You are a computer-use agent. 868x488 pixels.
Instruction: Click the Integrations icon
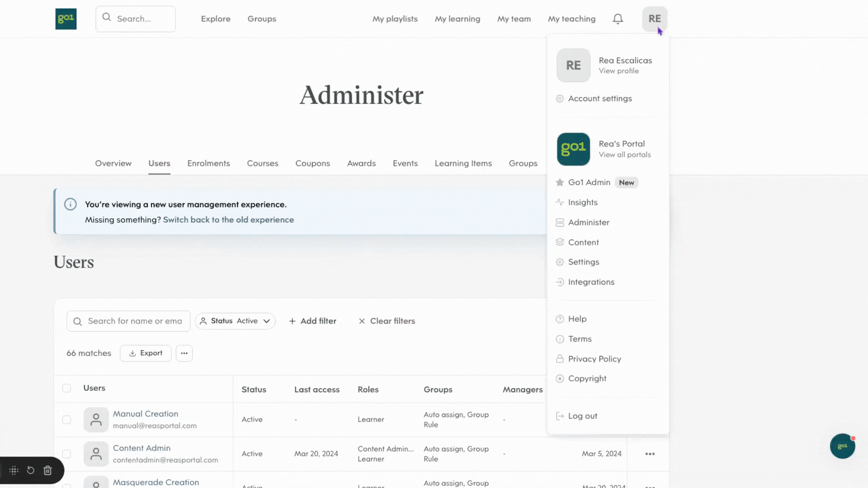click(560, 282)
